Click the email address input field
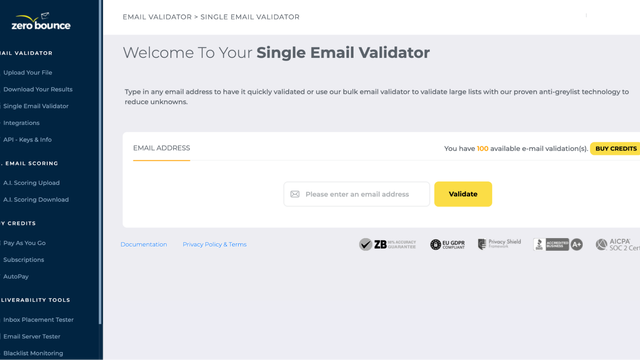 (357, 194)
